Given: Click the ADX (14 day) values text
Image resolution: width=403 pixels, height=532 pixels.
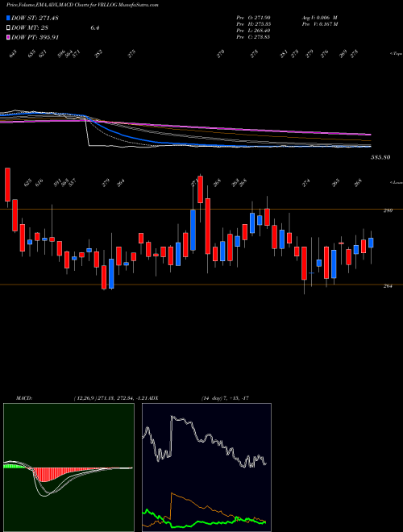Looking at the screenshot, I should [225, 398].
